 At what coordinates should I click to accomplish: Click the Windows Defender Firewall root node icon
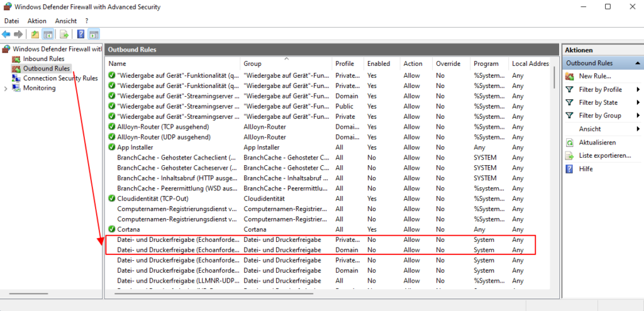6,49
